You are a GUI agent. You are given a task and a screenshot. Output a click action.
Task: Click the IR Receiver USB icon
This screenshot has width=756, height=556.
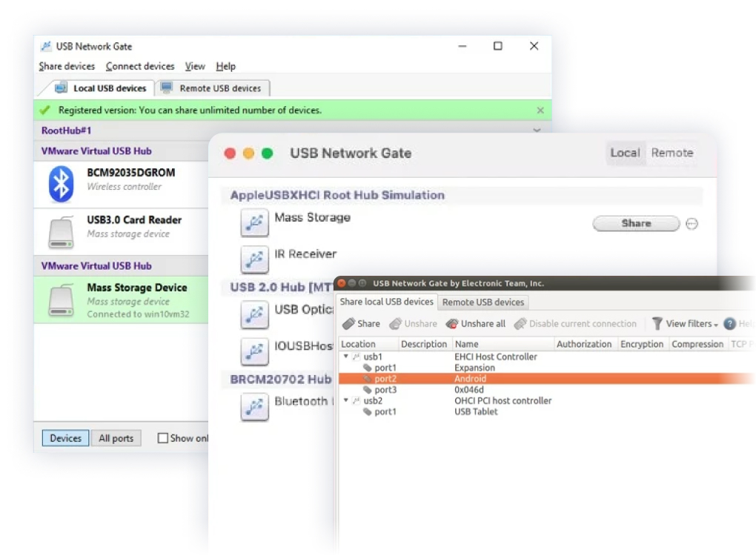point(254,259)
